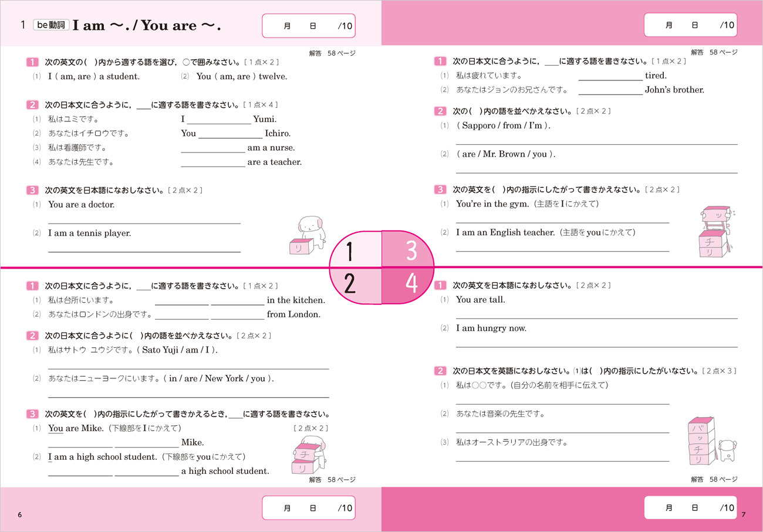
Task: Click the Japanese sentence 私はオーストラリアの出身です。
Action: coord(512,442)
